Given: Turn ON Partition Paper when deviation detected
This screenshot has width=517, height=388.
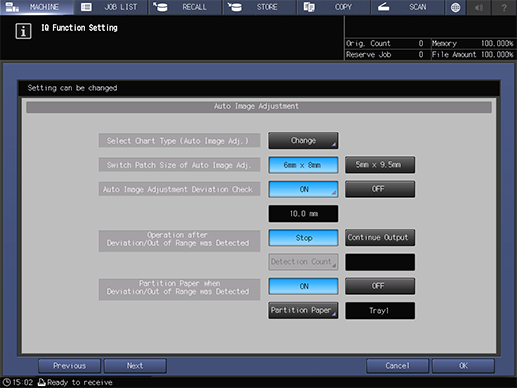Looking at the screenshot, I should click(303, 286).
